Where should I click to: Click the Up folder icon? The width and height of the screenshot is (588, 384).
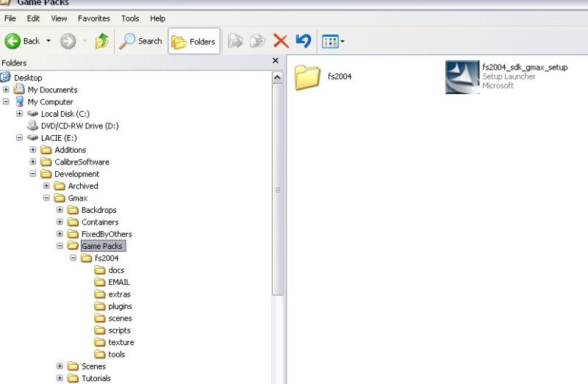[x=101, y=41]
